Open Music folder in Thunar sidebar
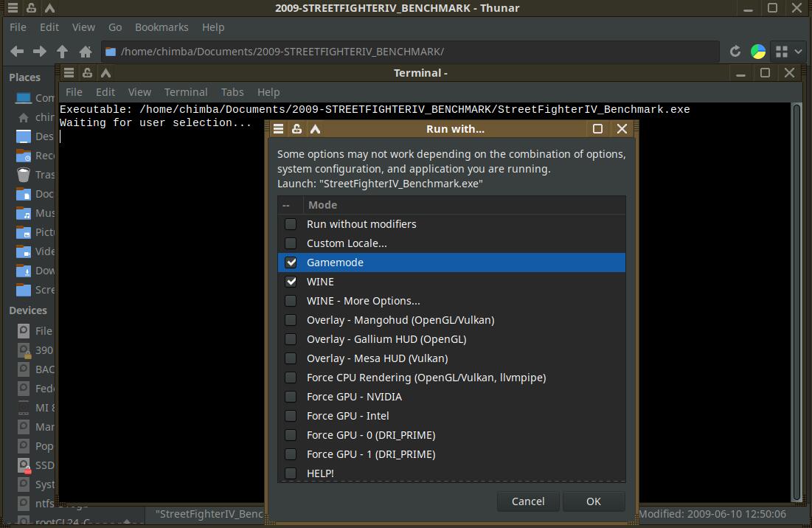Screen dimensions: 812x528 click(x=34, y=213)
